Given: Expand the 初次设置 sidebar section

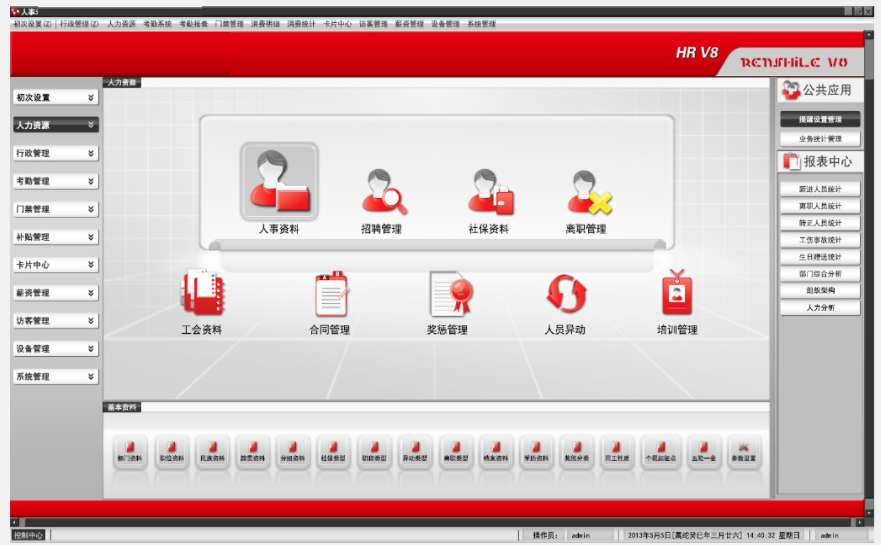Looking at the screenshot, I should (x=55, y=98).
